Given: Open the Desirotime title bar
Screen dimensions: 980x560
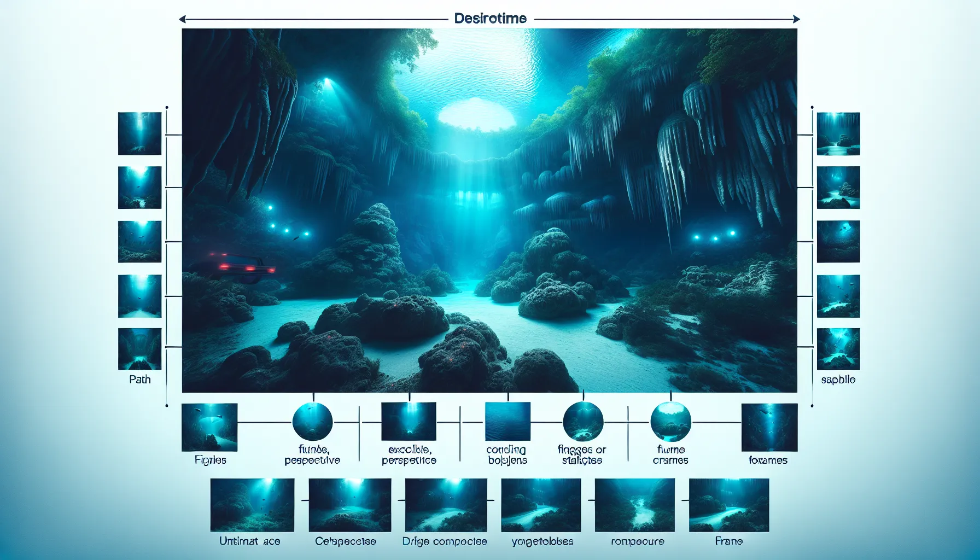Looking at the screenshot, I should 491,17.
